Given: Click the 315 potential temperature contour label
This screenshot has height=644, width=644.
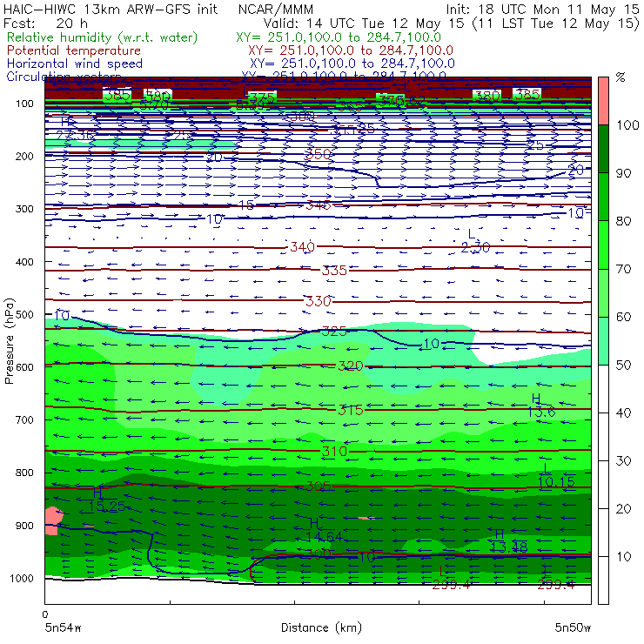Looking at the screenshot, I should coord(351,410).
